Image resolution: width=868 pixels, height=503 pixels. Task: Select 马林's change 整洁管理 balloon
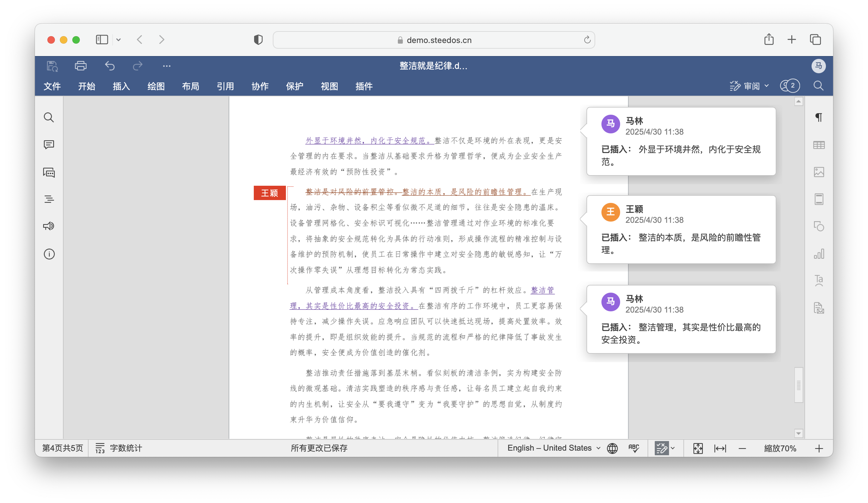pos(681,319)
